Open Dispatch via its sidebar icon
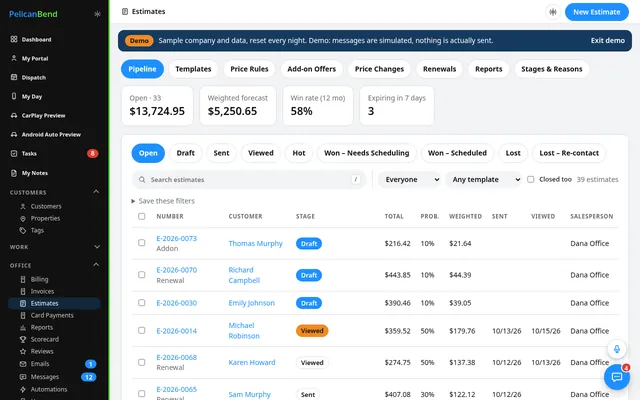 point(14,77)
